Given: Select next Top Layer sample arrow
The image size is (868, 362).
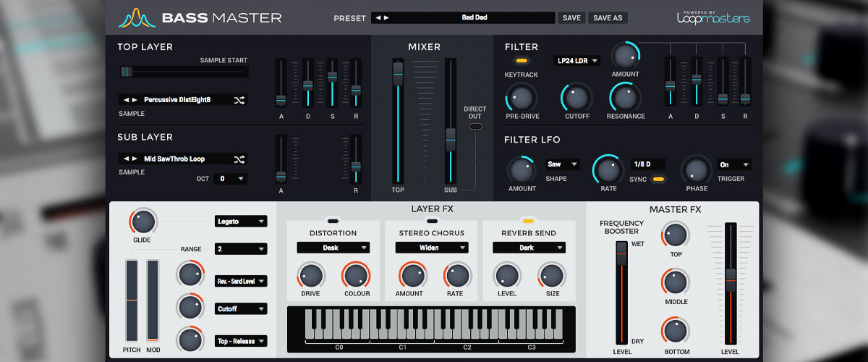Looking at the screenshot, I should point(134,100).
